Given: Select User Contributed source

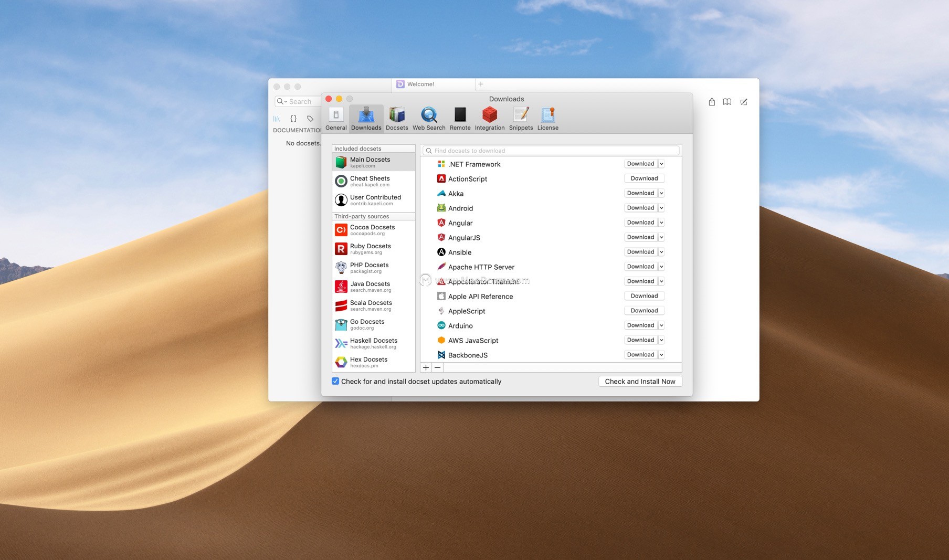Looking at the screenshot, I should click(x=374, y=200).
